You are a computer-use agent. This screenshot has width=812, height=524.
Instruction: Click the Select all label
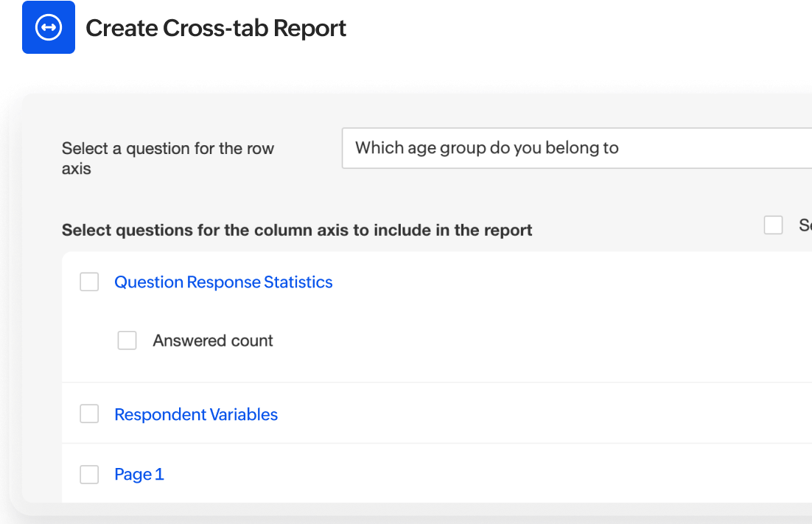point(805,225)
